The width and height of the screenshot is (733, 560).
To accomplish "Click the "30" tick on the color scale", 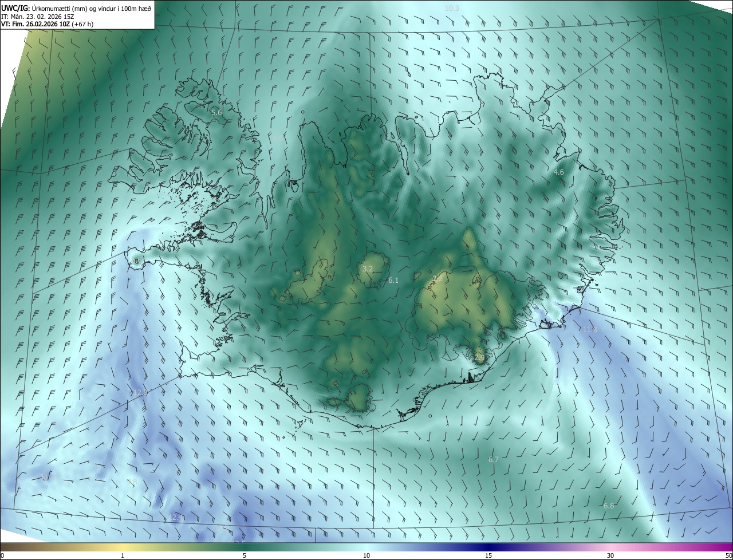I will [x=610, y=555].
